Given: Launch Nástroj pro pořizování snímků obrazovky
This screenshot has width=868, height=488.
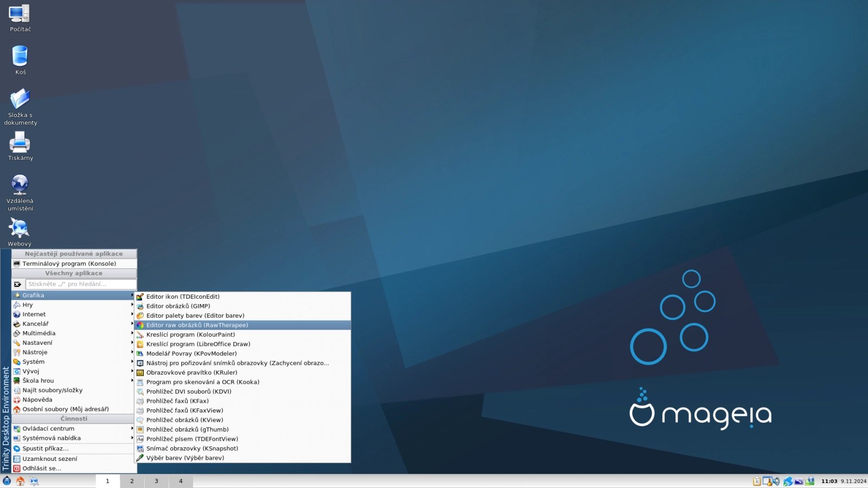Looking at the screenshot, I should (x=243, y=363).
